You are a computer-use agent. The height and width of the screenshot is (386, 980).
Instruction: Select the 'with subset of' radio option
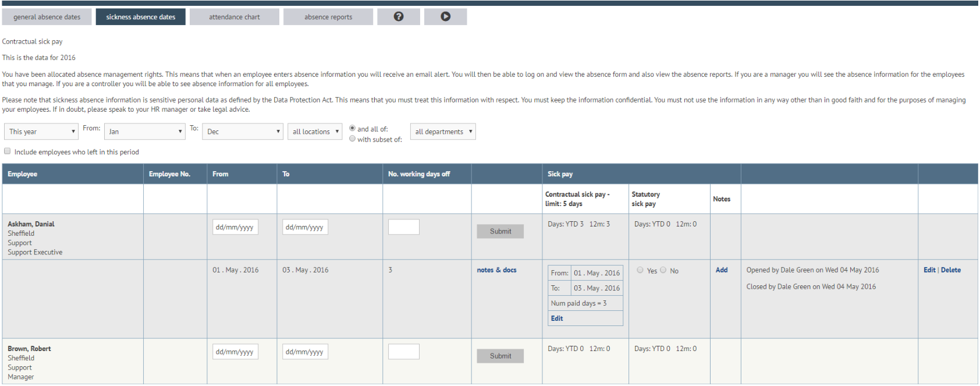352,139
